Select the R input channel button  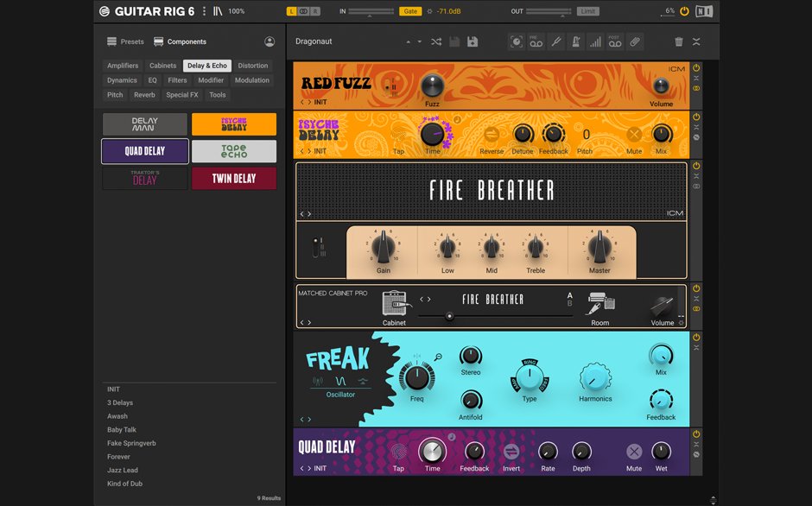(314, 11)
